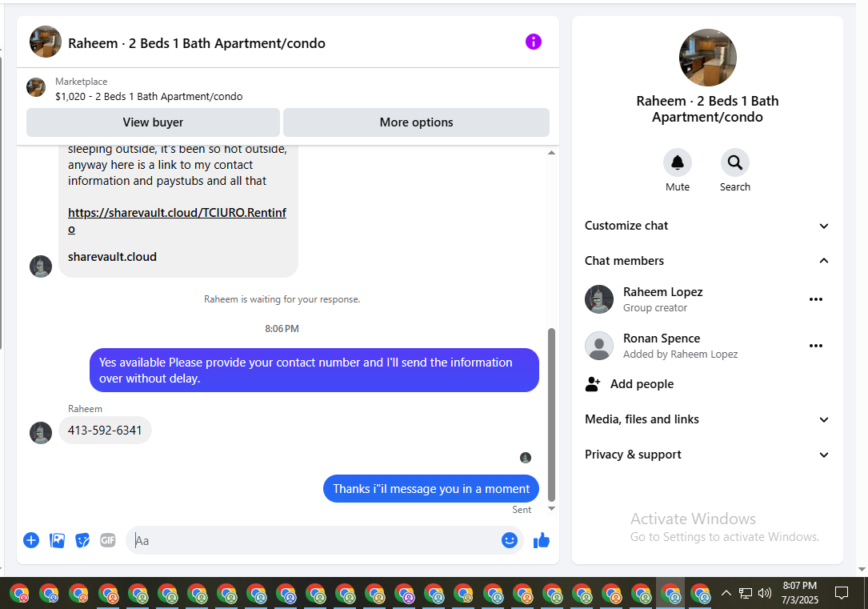This screenshot has width=868, height=609.
Task: Expand Customize chat section
Action: (707, 226)
